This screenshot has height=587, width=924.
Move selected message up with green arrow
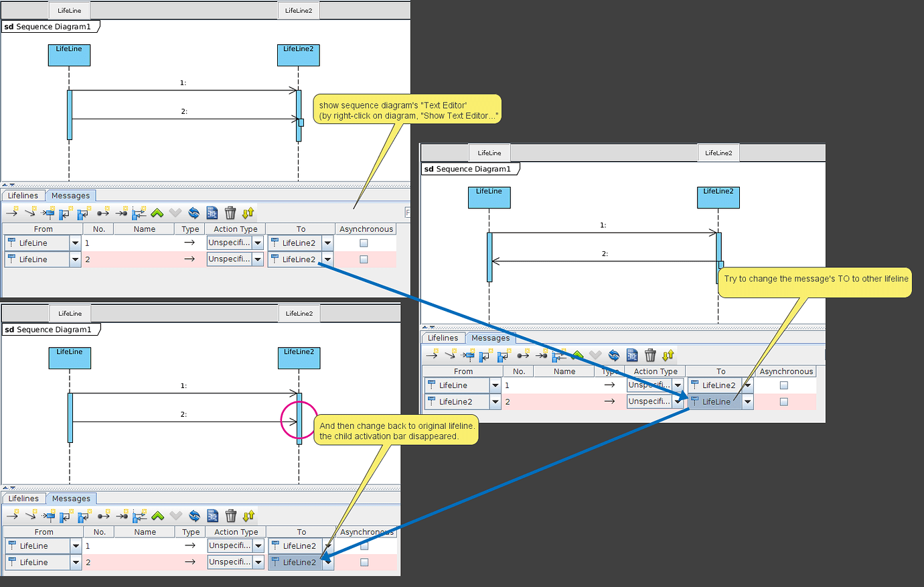pyautogui.click(x=156, y=213)
